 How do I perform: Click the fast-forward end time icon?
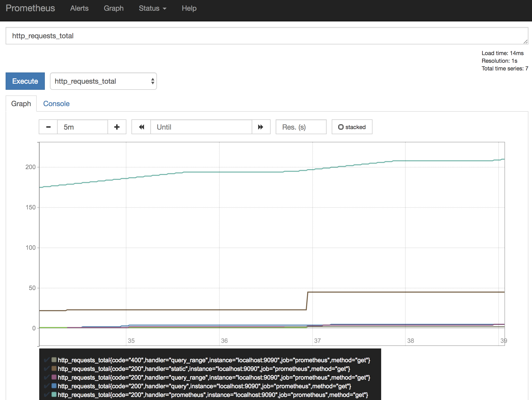(x=261, y=127)
